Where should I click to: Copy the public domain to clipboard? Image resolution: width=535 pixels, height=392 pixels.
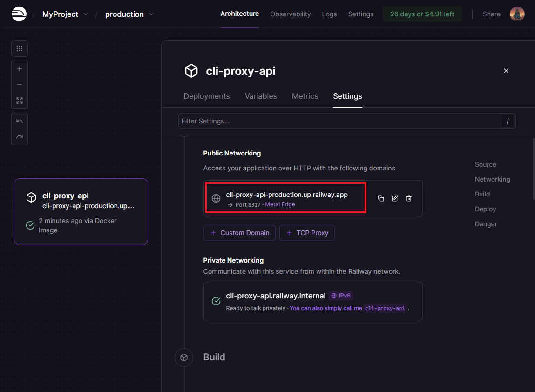pos(381,198)
